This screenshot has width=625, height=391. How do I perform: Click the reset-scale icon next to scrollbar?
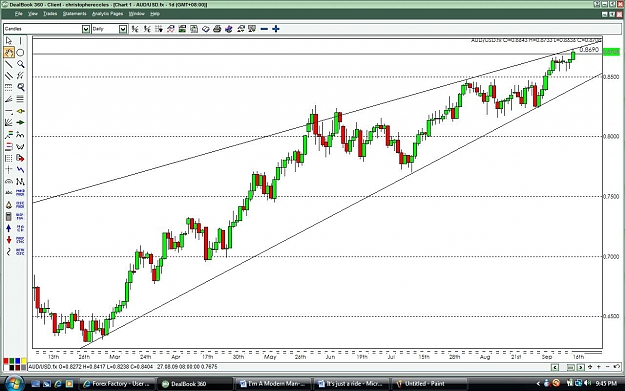coord(590,367)
